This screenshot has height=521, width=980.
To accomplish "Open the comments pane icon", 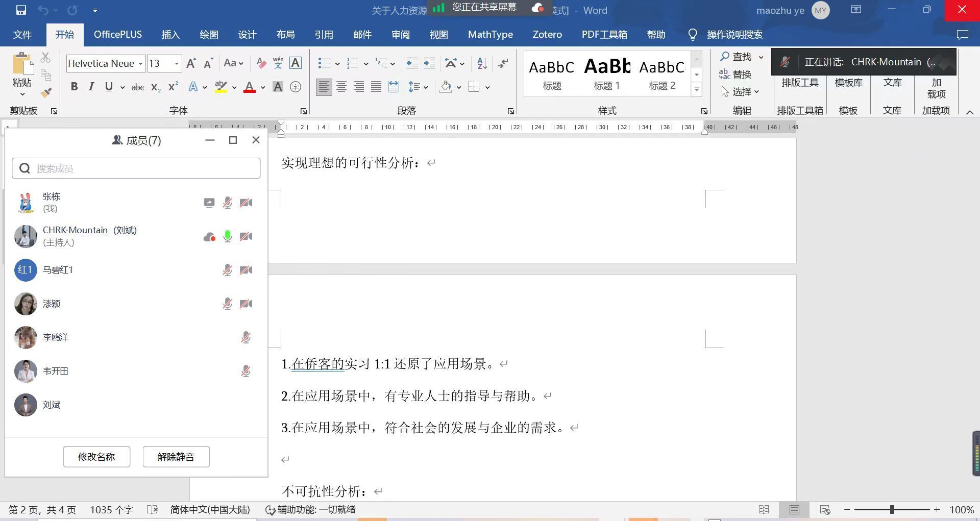I will click(x=962, y=35).
